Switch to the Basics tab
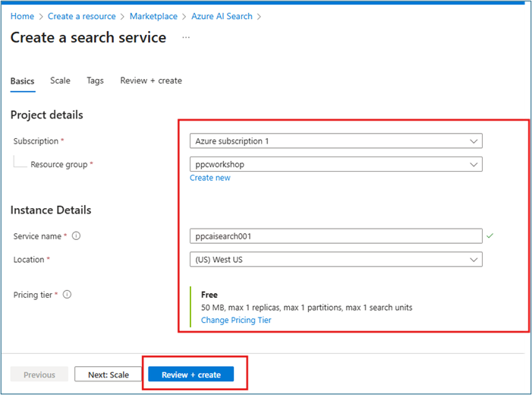Image resolution: width=532 pixels, height=395 pixels. point(23,81)
